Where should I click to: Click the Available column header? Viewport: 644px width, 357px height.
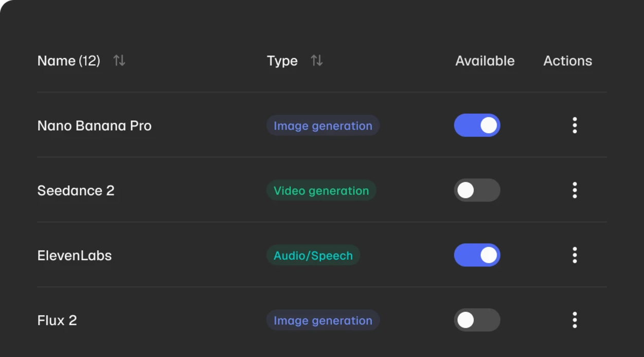click(x=485, y=60)
